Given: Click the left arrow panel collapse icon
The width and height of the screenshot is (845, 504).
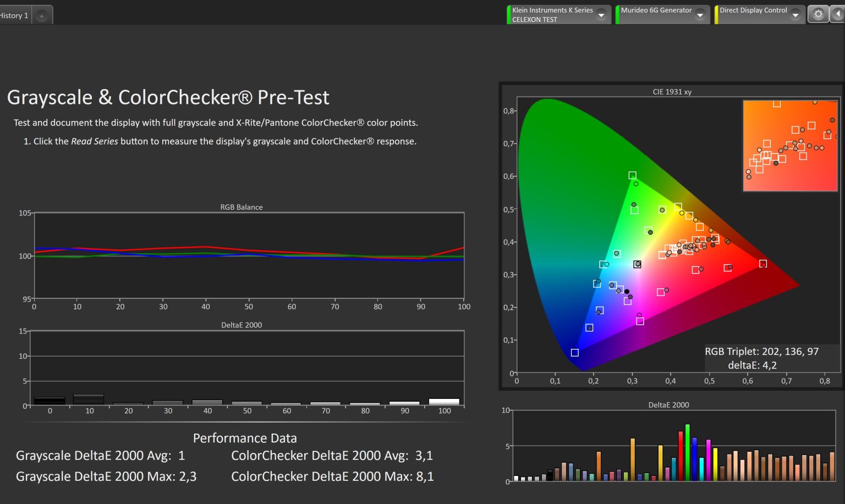Looking at the screenshot, I should tap(838, 14).
